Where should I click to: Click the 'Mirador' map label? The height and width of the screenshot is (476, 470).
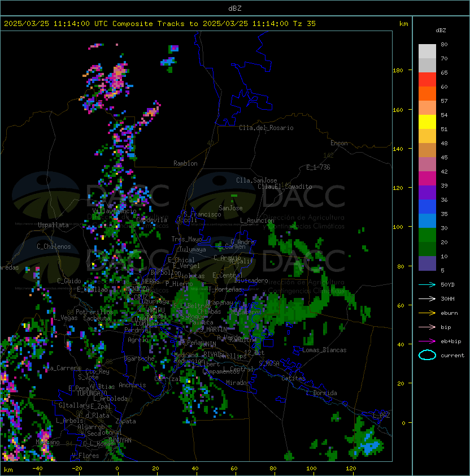tap(238, 383)
